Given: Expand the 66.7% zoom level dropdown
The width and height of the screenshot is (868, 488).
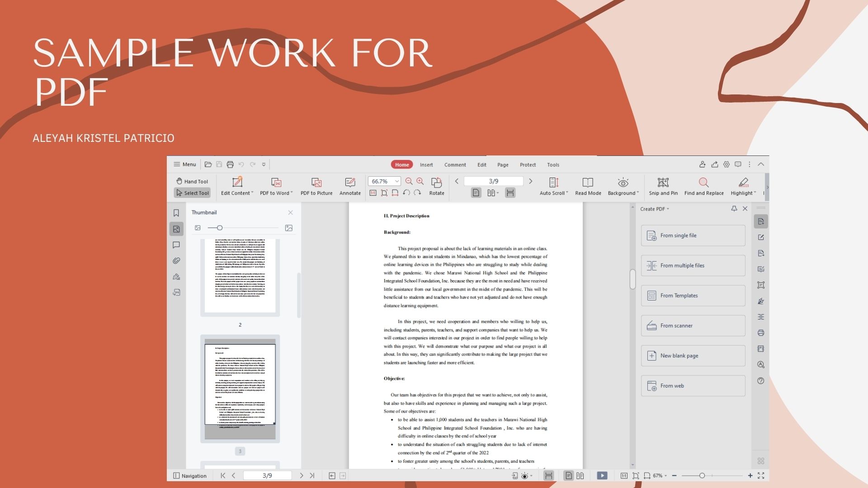Looking at the screenshot, I should click(x=396, y=181).
